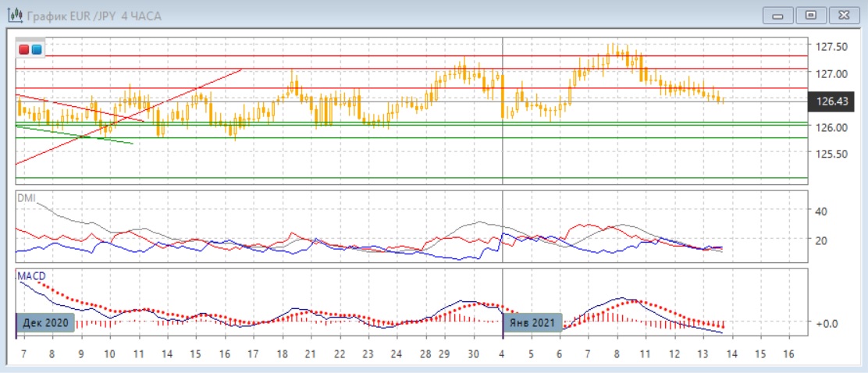
Task: Click the red square button on chart
Action: (23, 49)
